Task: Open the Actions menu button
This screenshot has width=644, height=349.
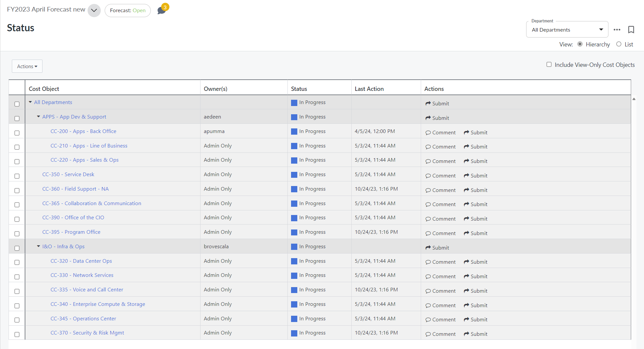Action: tap(27, 66)
